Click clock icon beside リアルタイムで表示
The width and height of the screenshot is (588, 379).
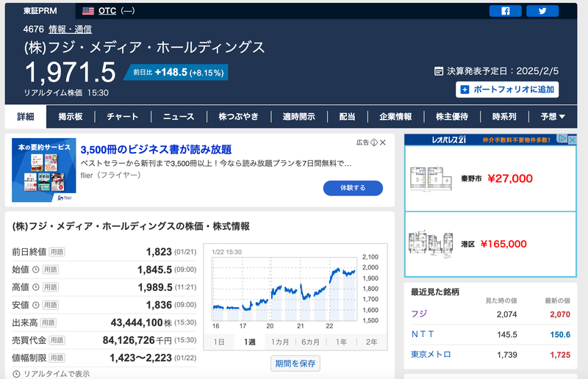[x=16, y=374]
